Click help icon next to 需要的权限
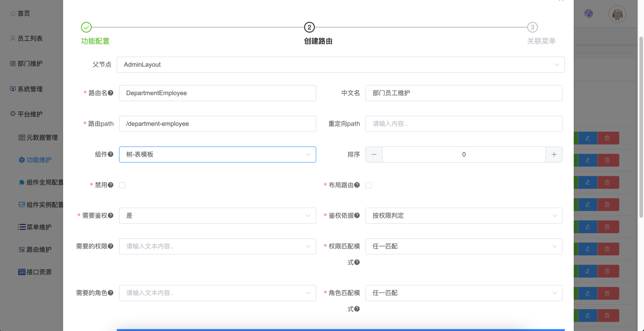This screenshot has height=331, width=644. [x=111, y=246]
